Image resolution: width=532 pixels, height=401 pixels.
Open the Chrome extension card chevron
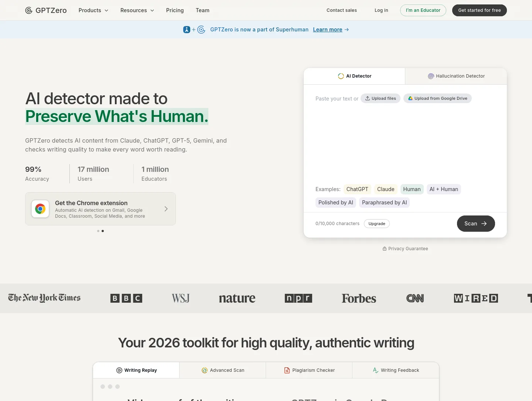tap(166, 209)
